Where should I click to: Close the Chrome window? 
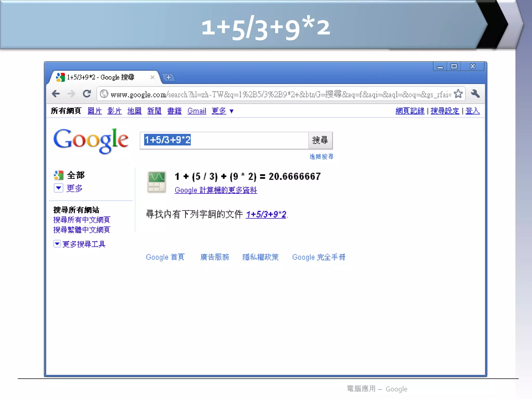click(473, 66)
